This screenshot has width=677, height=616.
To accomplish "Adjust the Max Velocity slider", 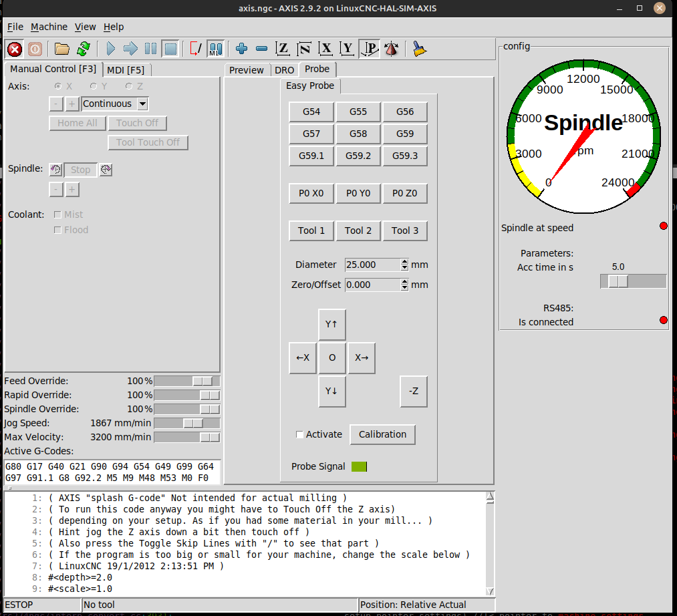I will click(187, 438).
